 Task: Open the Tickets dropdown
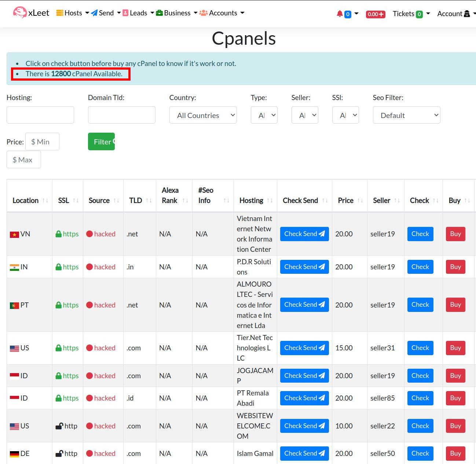[x=411, y=14]
